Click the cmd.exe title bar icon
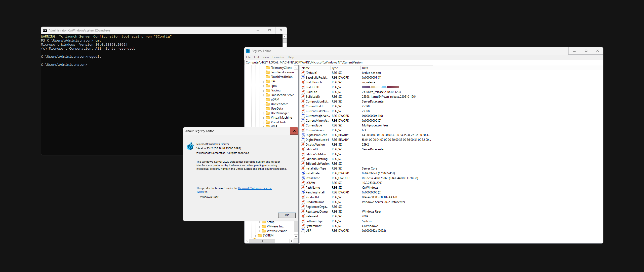This screenshot has height=272, width=644. (45, 30)
